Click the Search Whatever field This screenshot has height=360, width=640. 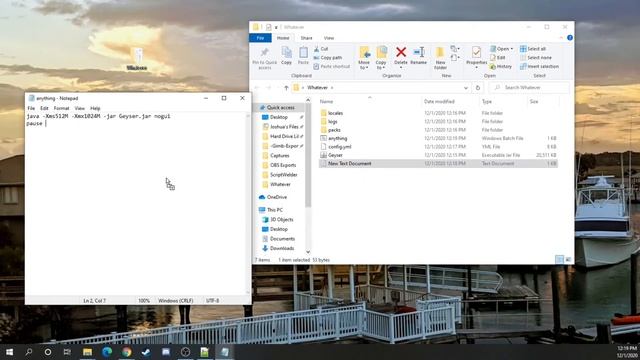pyautogui.click(x=529, y=88)
